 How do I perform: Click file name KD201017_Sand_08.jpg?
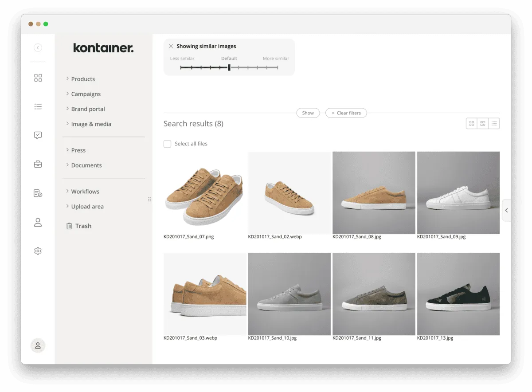pyautogui.click(x=357, y=237)
